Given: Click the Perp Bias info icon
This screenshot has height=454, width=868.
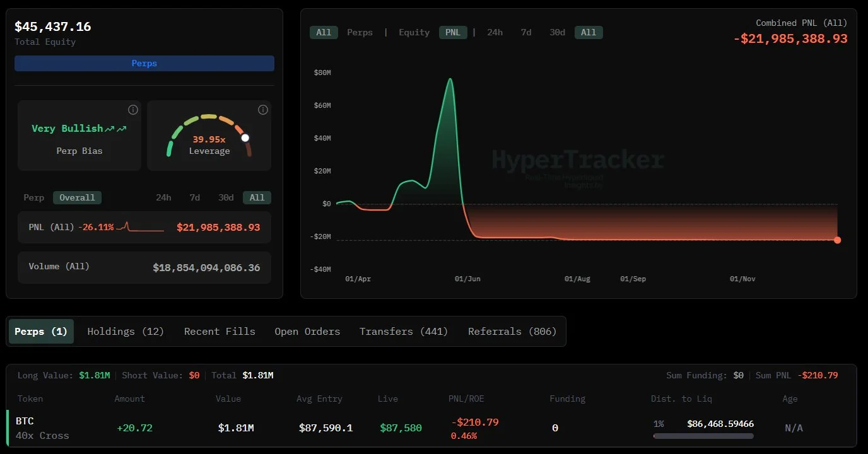Looking at the screenshot, I should tap(132, 110).
